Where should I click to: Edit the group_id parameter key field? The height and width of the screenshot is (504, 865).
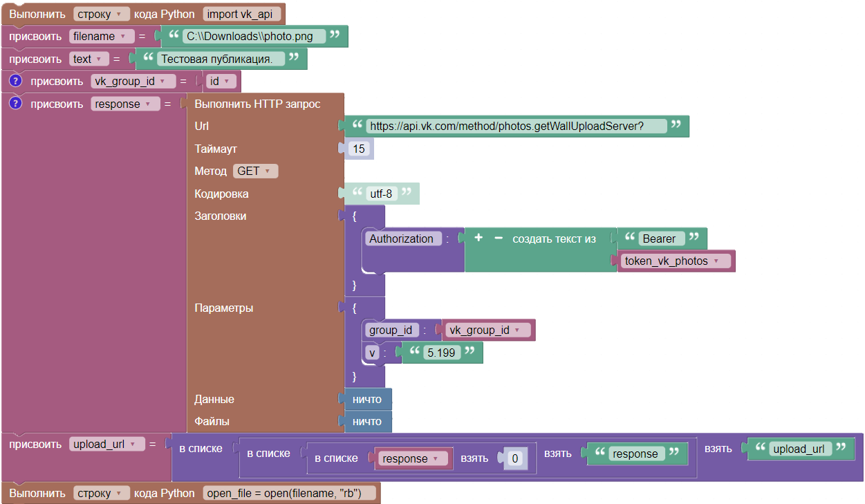tap(391, 330)
